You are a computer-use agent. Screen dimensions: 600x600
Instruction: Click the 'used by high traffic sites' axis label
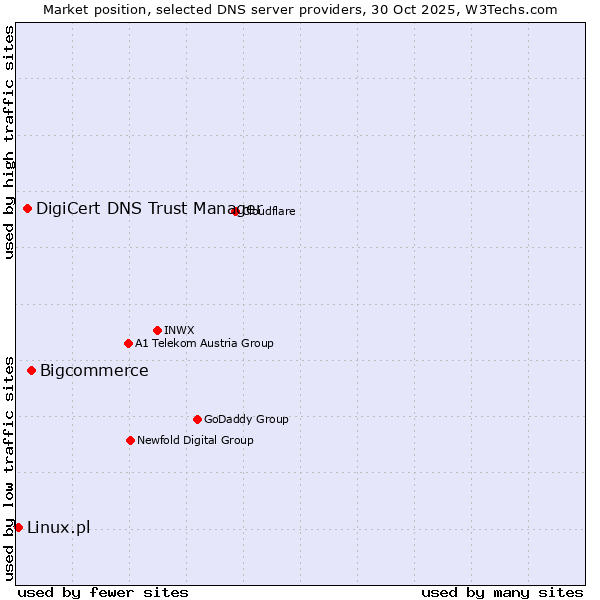(x=9, y=142)
